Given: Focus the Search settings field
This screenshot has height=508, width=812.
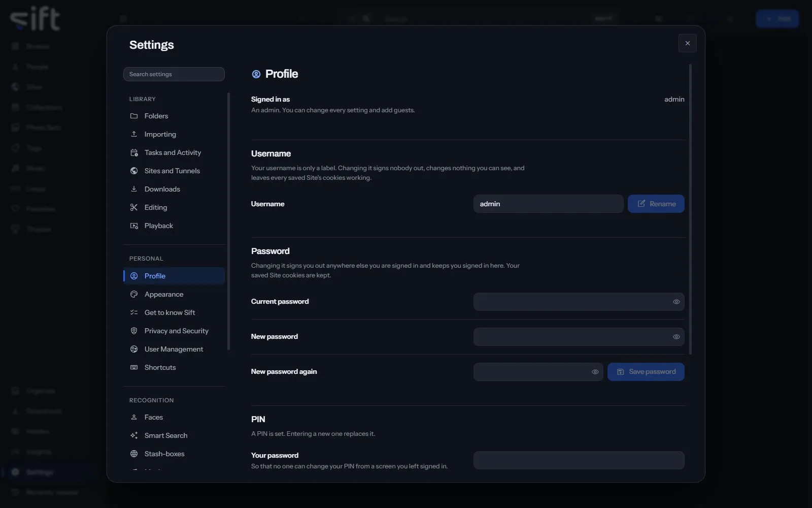Looking at the screenshot, I should [x=174, y=74].
